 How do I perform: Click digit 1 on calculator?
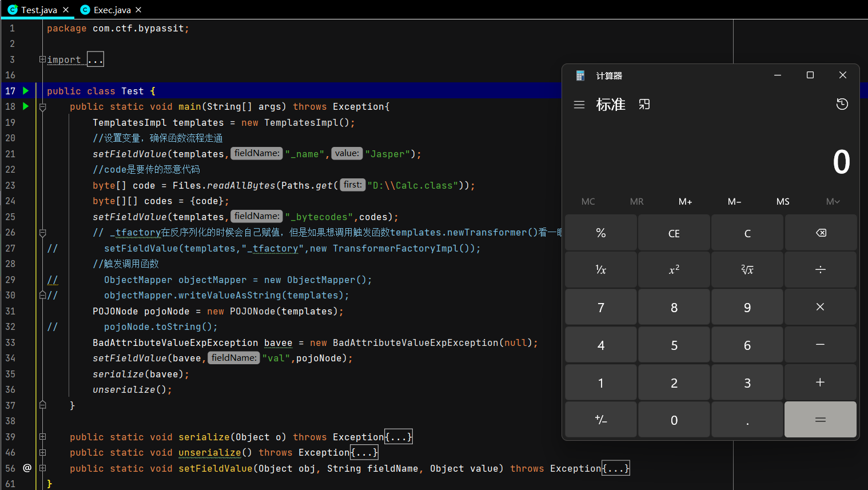click(601, 382)
